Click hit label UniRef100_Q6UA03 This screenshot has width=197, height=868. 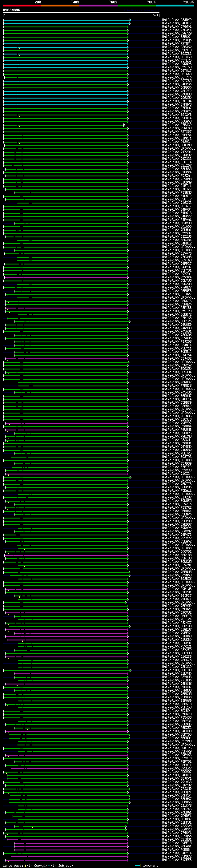177,121
